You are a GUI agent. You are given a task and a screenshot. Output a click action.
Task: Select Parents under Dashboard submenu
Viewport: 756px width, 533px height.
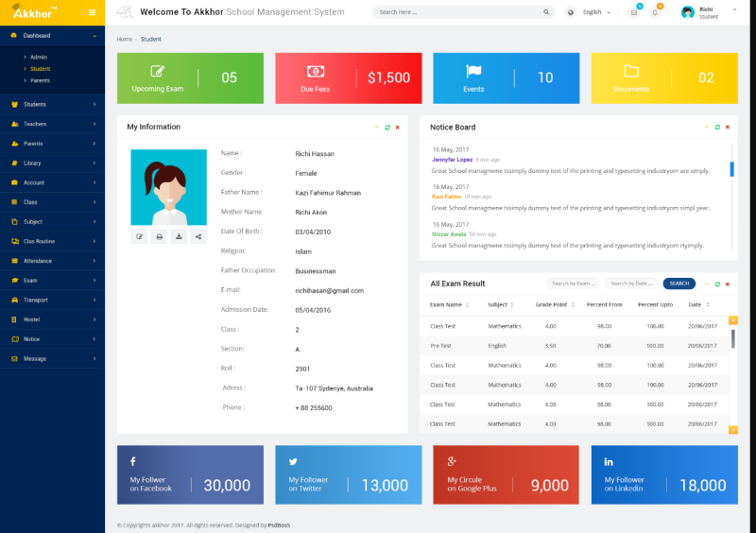[40, 80]
